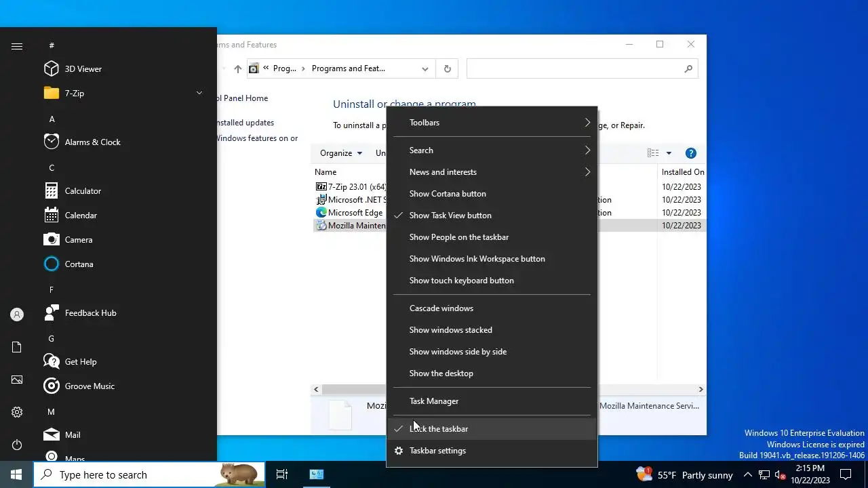Image resolution: width=868 pixels, height=488 pixels.
Task: Click the horizontal scrollbar right arrow
Action: pos(701,389)
